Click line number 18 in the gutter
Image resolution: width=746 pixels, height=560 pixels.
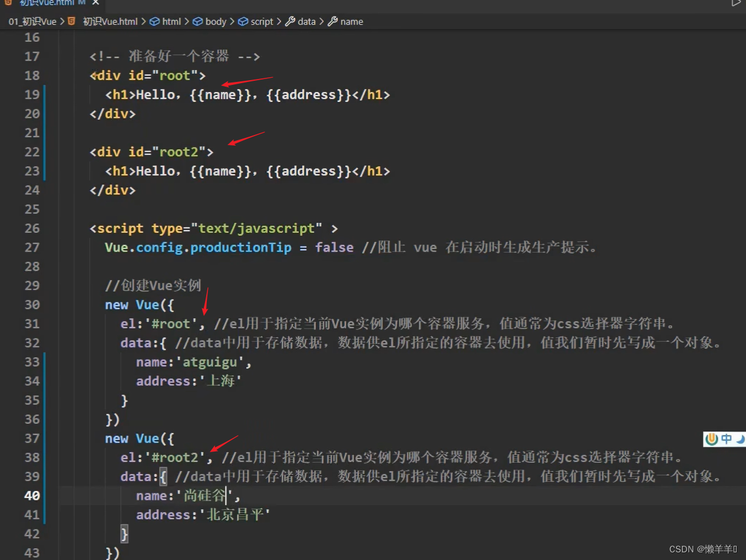(x=32, y=75)
